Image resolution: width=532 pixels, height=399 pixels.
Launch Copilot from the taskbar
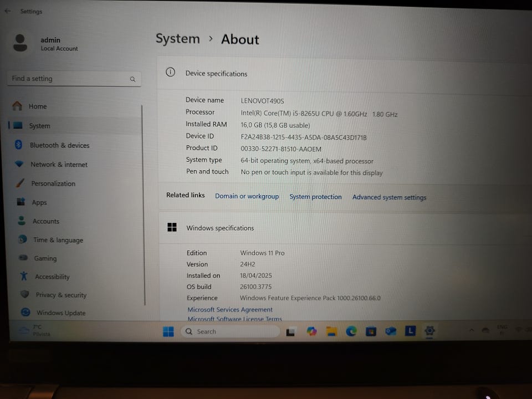click(311, 331)
